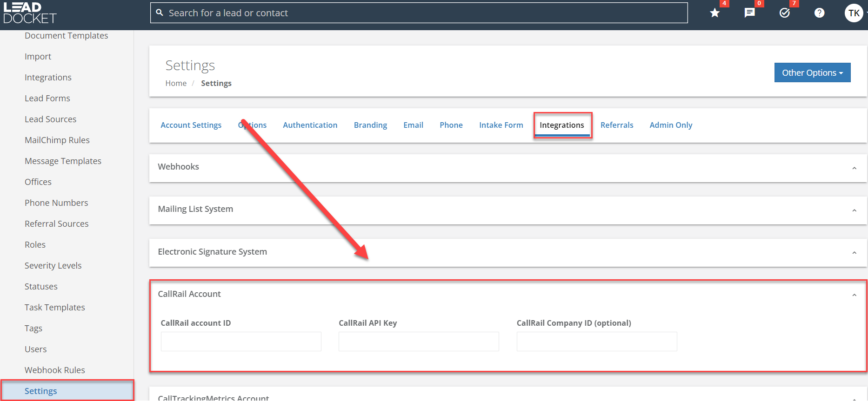Open Document Templates in sidebar

tap(67, 36)
